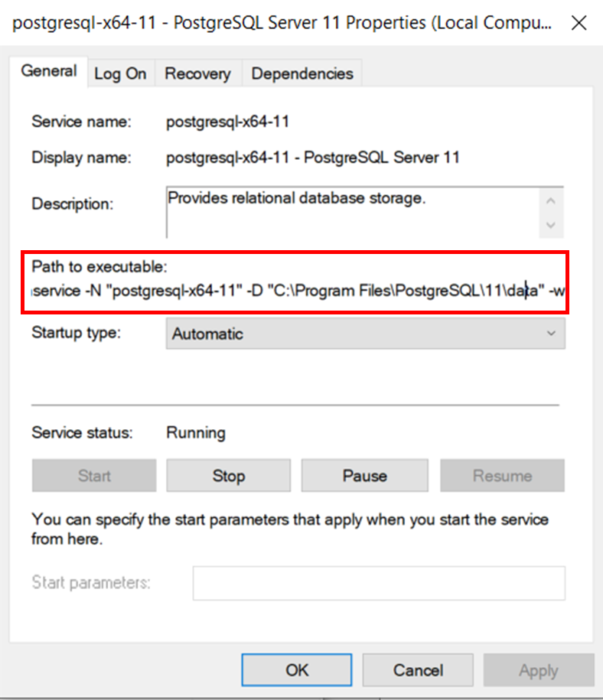This screenshot has height=700, width=603.
Task: Switch to the General tab
Action: [49, 72]
